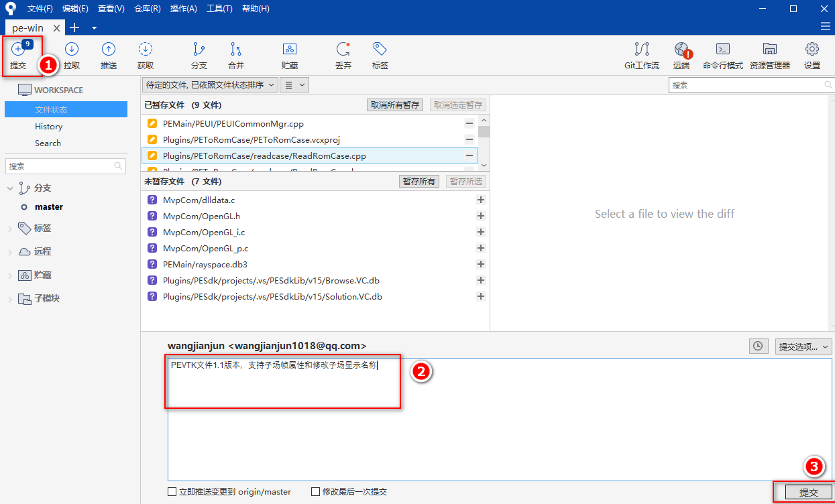The width and height of the screenshot is (835, 504).
Task: Open the 帮助(H) menu
Action: tap(256, 9)
